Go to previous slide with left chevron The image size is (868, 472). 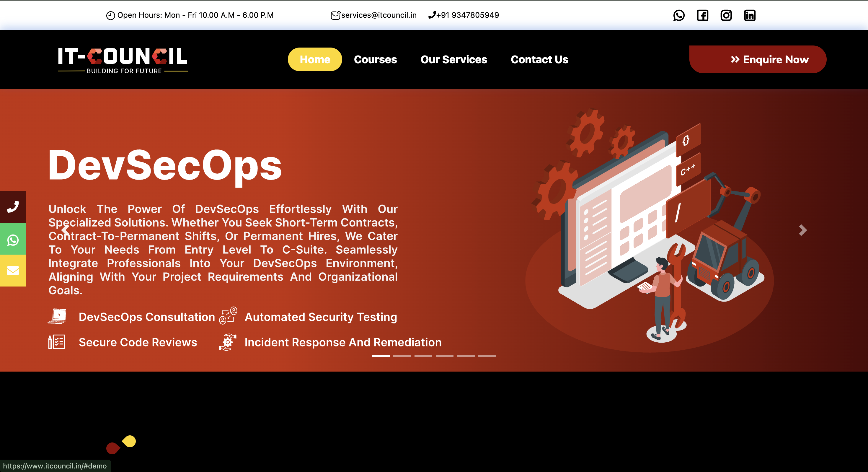65,230
